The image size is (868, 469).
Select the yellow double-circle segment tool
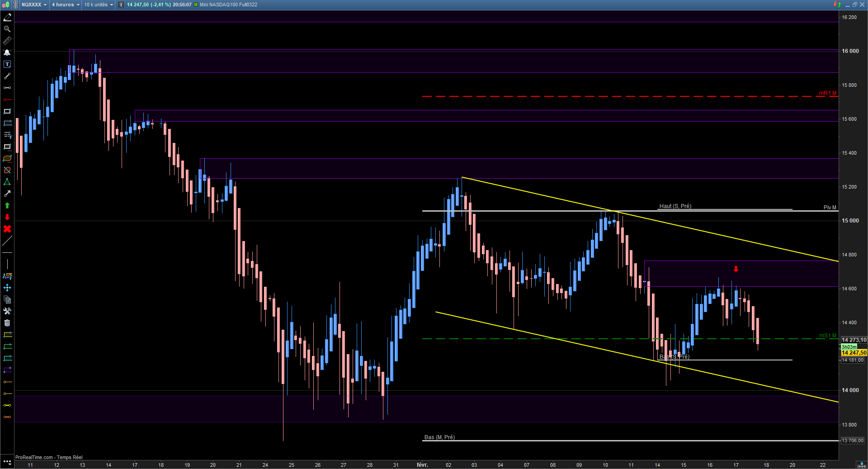[x=7, y=405]
